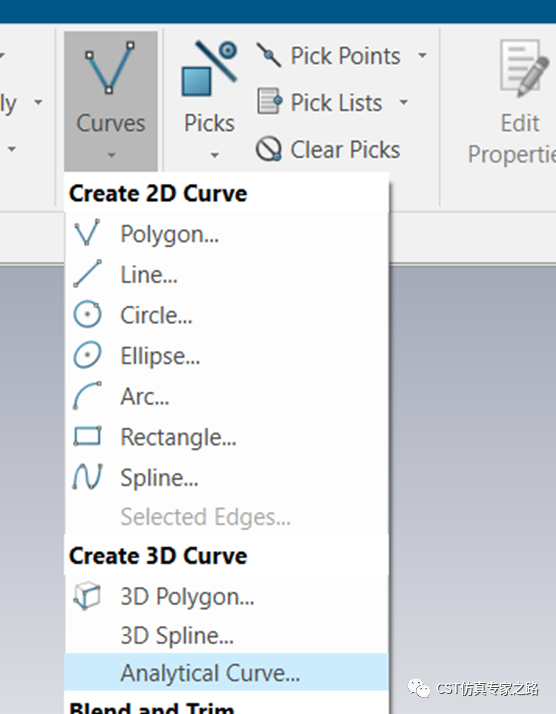Choose the Circle curve icon
Screen dimensions: 556x714
coord(87,314)
